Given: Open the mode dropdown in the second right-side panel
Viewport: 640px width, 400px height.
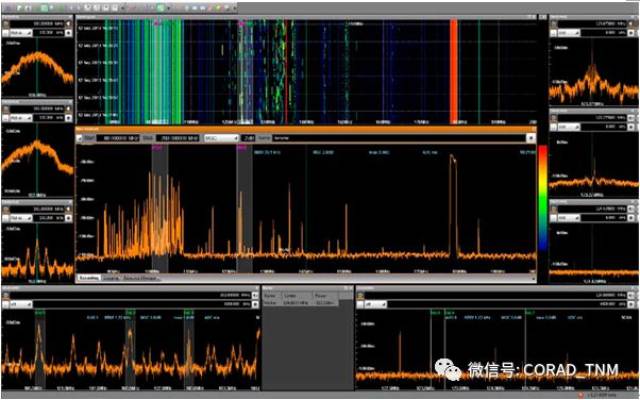Looking at the screenshot, I should pyautogui.click(x=569, y=127).
